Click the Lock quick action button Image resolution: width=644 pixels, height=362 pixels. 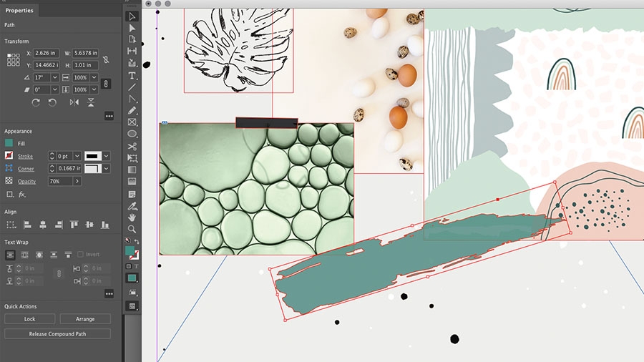pyautogui.click(x=29, y=319)
